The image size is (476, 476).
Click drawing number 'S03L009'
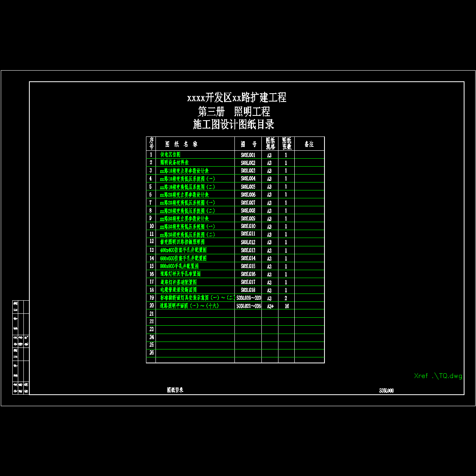[x=248, y=219]
